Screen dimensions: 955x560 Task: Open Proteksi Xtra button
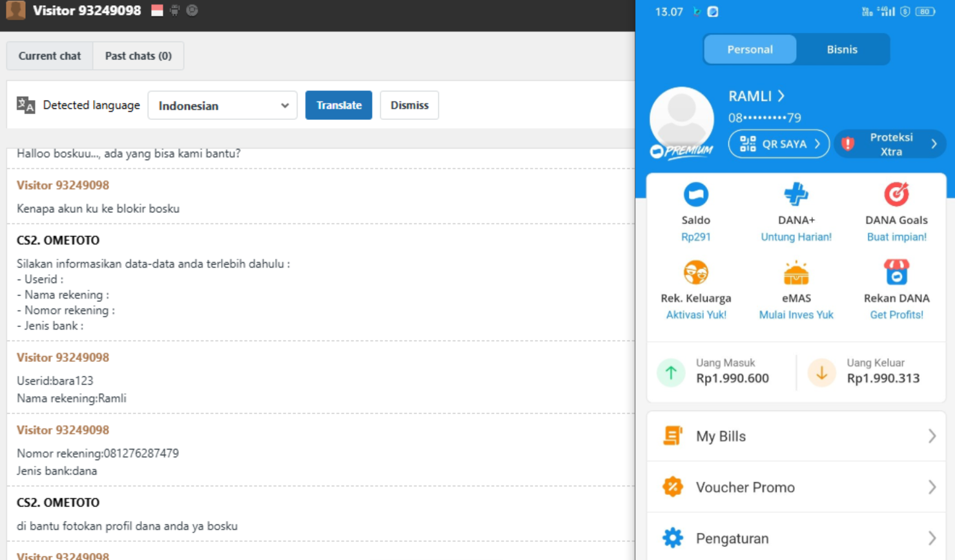[890, 144]
